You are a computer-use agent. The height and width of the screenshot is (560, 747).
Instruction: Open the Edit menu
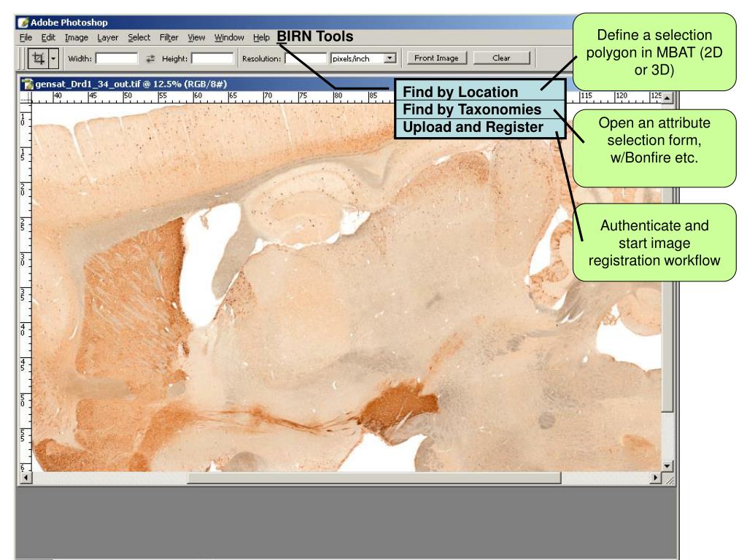48,38
